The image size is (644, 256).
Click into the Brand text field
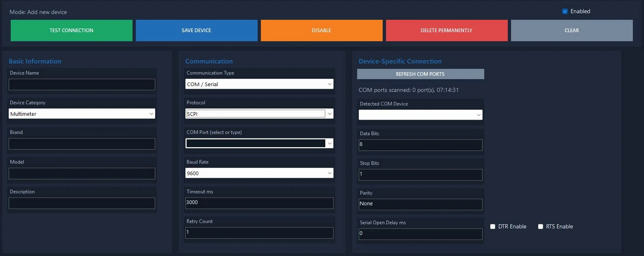coord(82,144)
